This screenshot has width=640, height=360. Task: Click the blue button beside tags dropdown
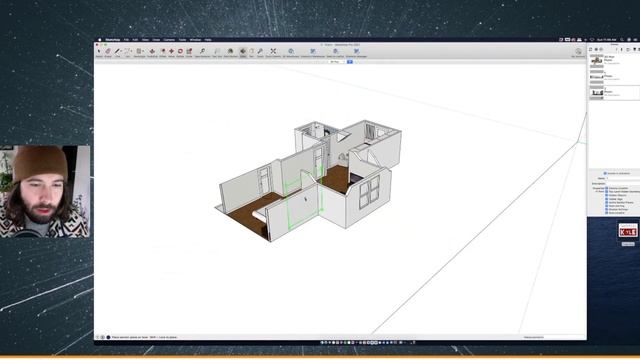350,62
